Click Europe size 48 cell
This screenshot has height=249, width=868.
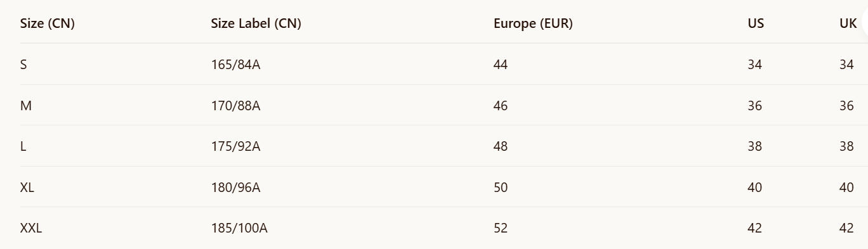pyautogui.click(x=501, y=146)
